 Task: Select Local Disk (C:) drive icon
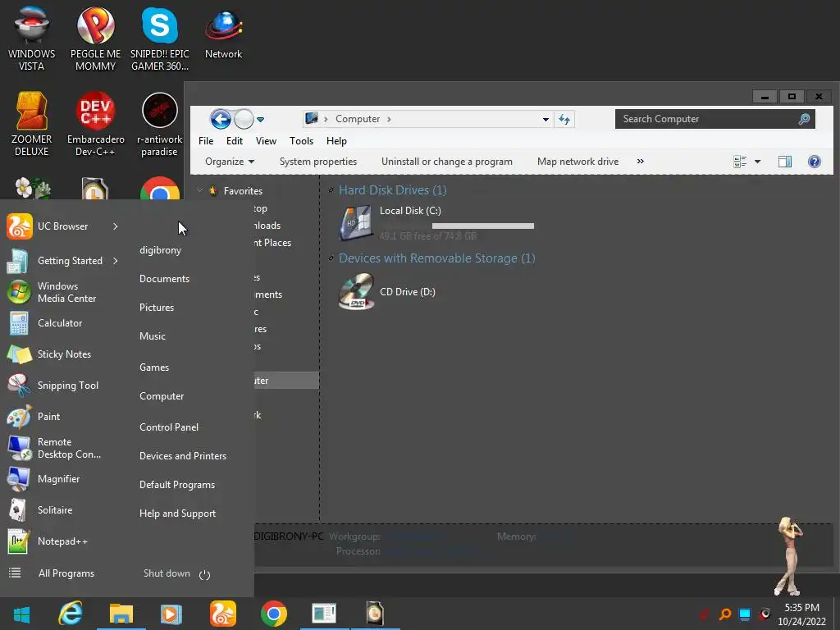tap(355, 222)
